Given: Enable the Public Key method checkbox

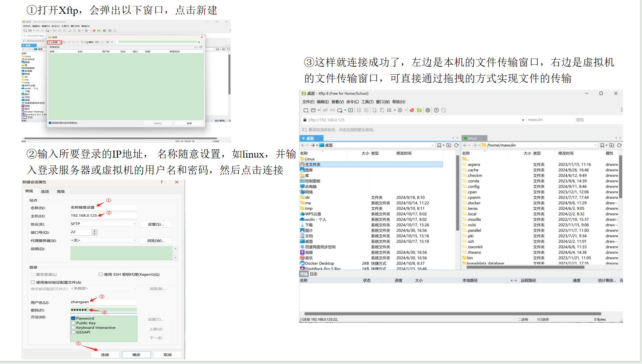Looking at the screenshot, I should click(x=73, y=323).
